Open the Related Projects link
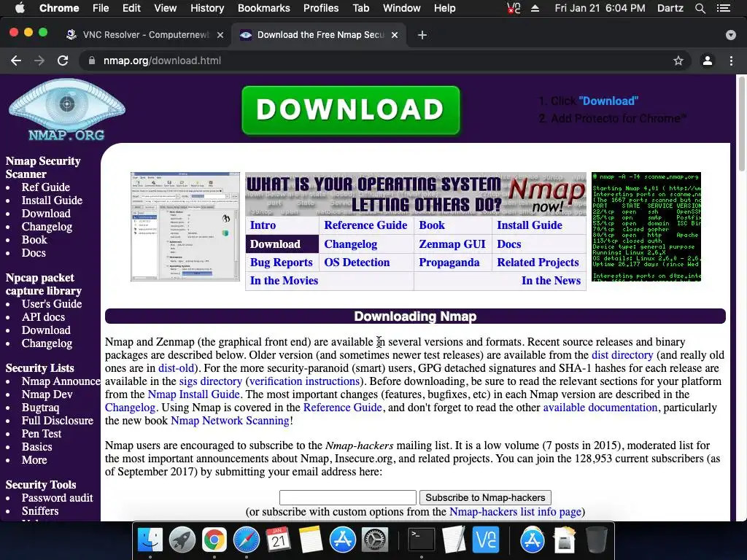The image size is (747, 560). click(x=538, y=262)
